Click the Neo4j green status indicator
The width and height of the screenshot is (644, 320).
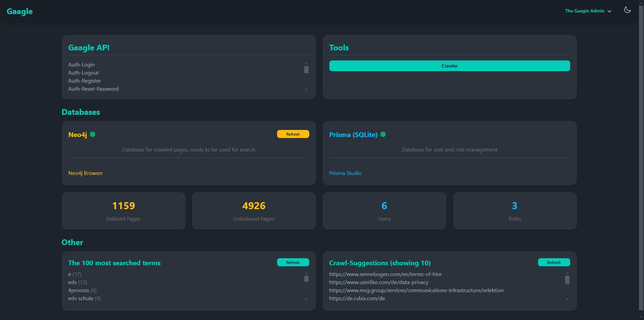pos(93,134)
